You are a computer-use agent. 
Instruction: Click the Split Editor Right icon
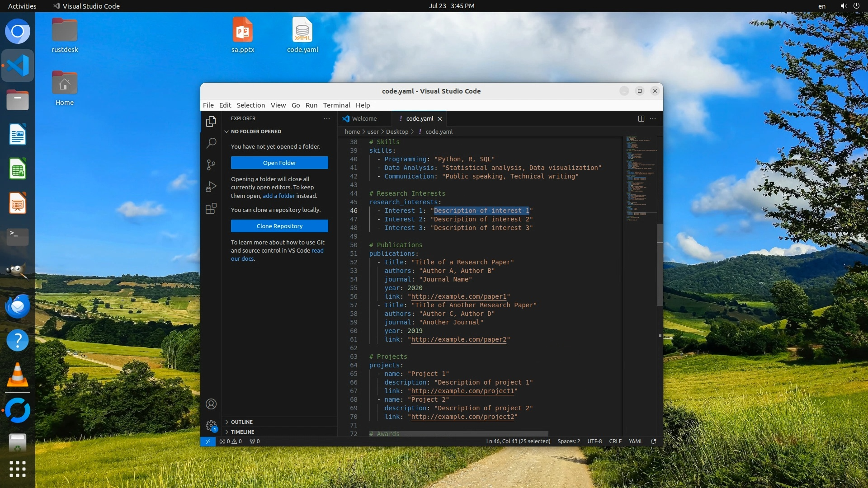641,118
